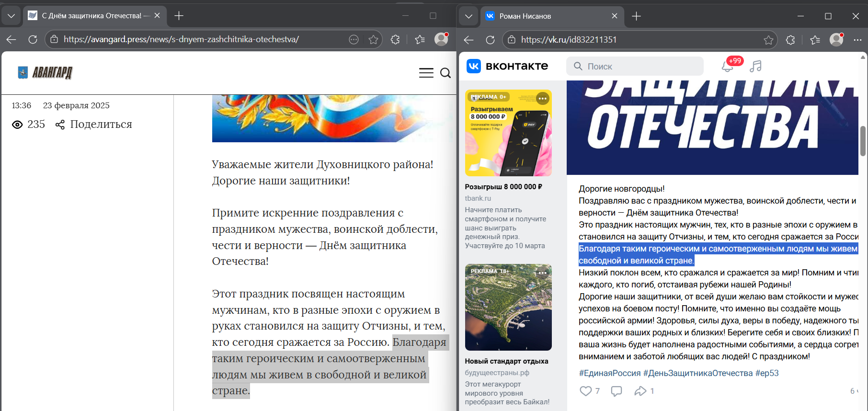Add avangard.press page to favorites
This screenshot has width=868, height=411.
[374, 40]
